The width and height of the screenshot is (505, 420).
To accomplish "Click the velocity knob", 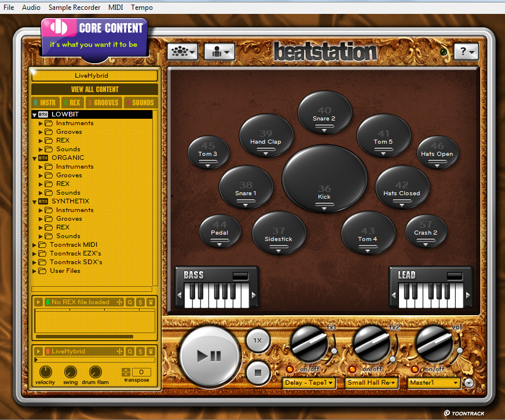I will coord(45,372).
